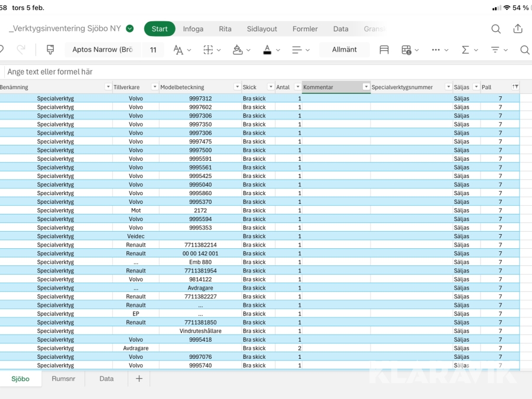Open the Tillverkare column filter dropdown
This screenshot has width=532, height=399.
(x=154, y=87)
